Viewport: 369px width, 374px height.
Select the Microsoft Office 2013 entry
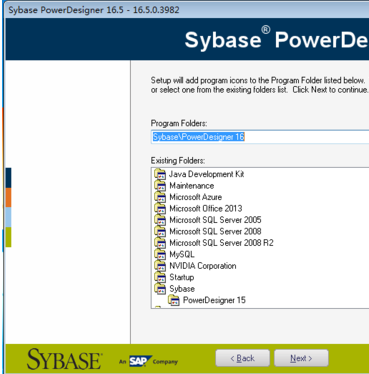click(x=206, y=209)
